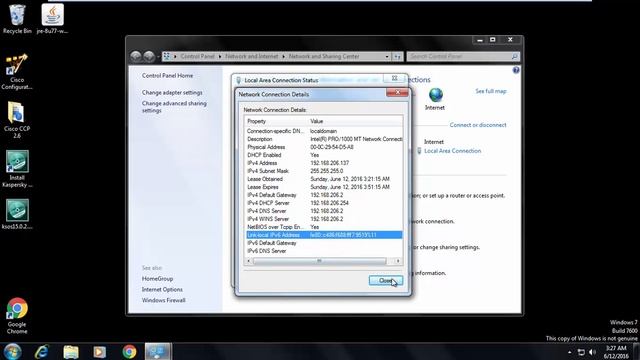640x360 pixels.
Task: Click the details list left scroll arrow
Action: coord(249,261)
